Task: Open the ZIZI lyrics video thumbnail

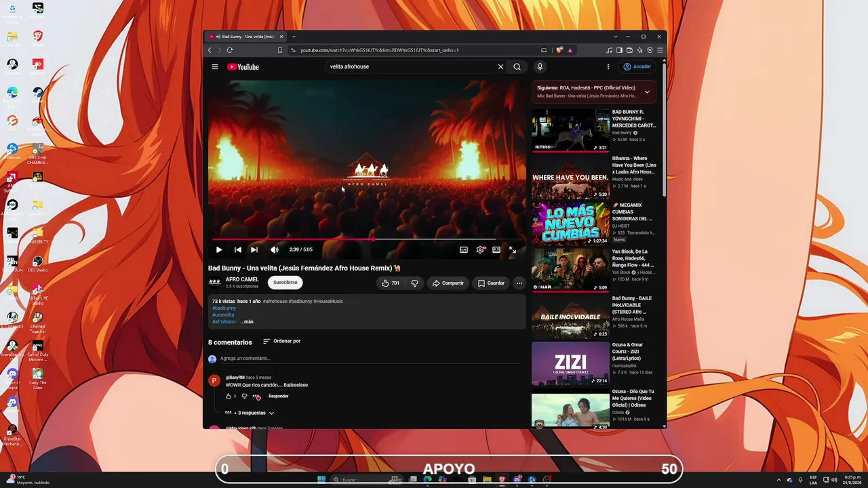Action: (570, 363)
